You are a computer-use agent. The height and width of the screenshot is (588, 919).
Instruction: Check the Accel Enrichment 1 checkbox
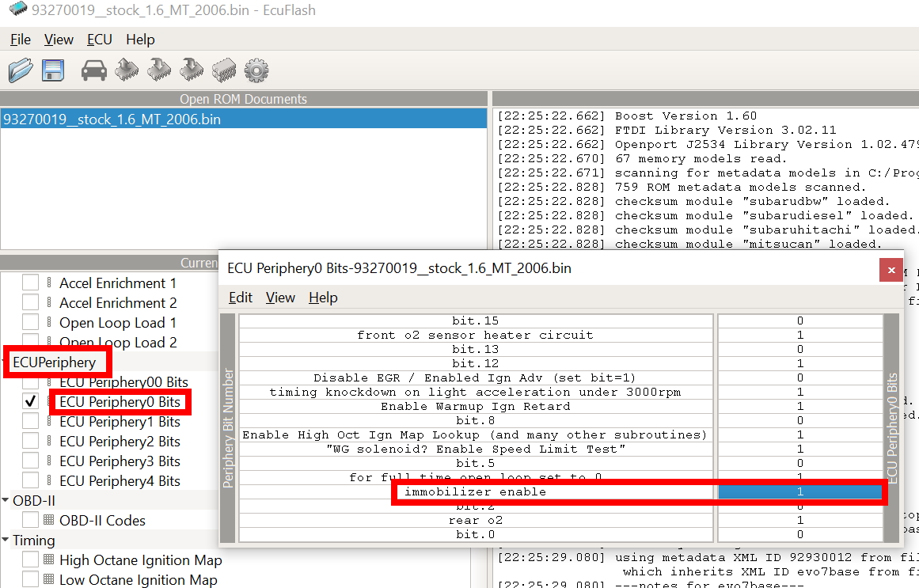pos(31,283)
